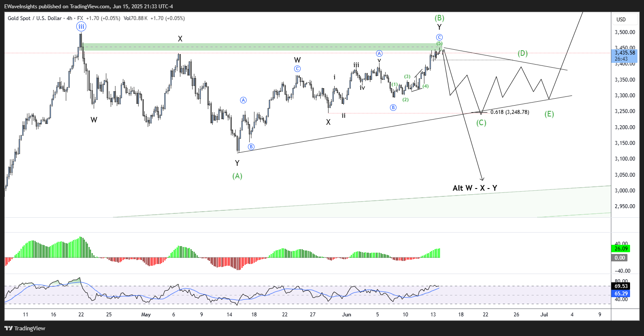Image resolution: width=644 pixels, height=336 pixels.
Task: Click the 2,950.00 price axis label
Action: click(624, 206)
